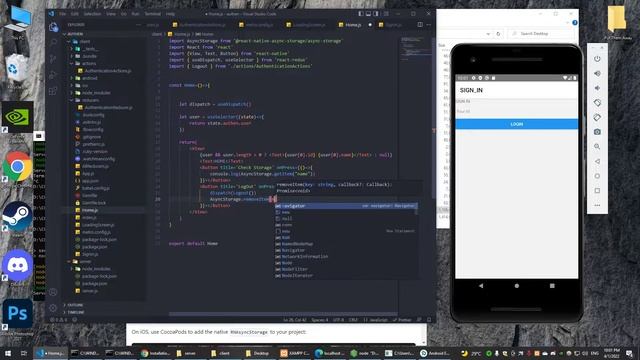Open the XAMPP taskbar item
Viewport: 640px width, 360px height.
[295, 353]
